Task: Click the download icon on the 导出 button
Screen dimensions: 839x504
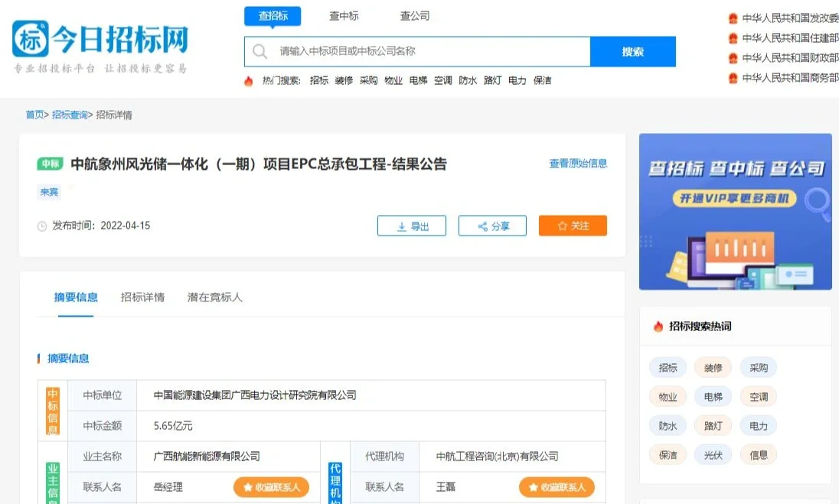Action: tap(400, 225)
